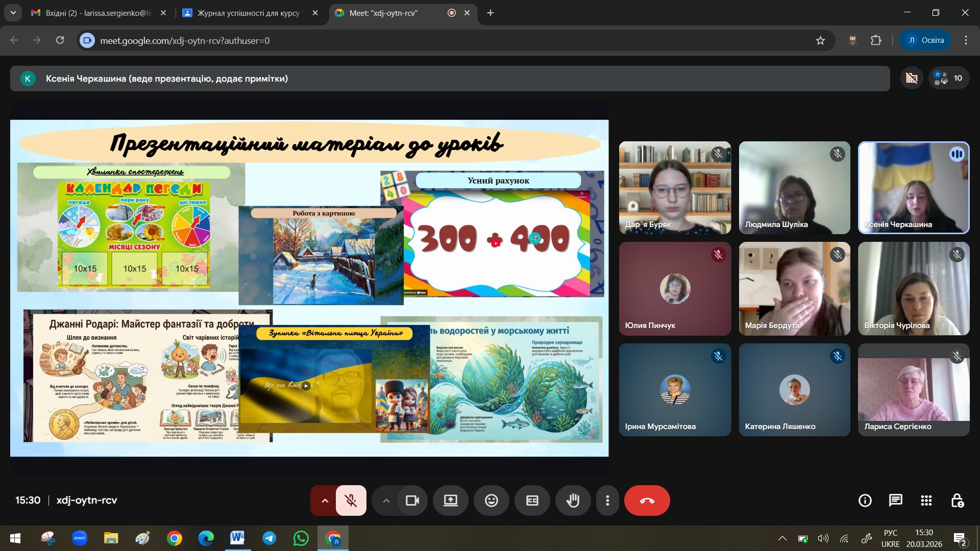The width and height of the screenshot is (980, 551).
Task: Open the emoji reactions button
Action: tap(491, 500)
